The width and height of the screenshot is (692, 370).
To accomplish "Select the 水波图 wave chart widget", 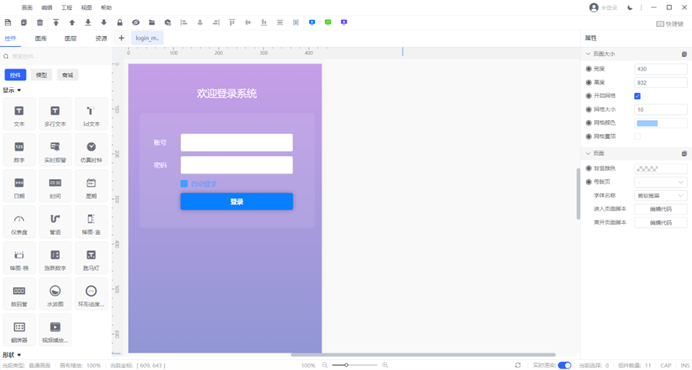I will coord(55,294).
